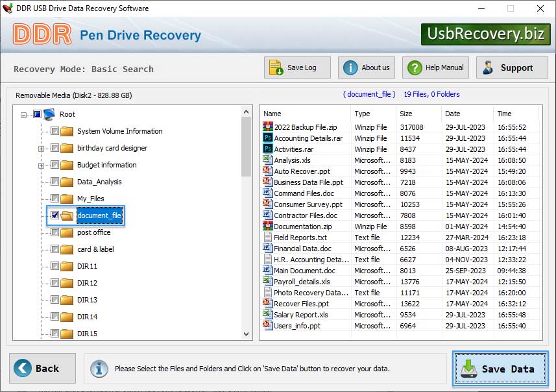
Task: Uncheck the document_file checkbox
Action: click(x=54, y=215)
